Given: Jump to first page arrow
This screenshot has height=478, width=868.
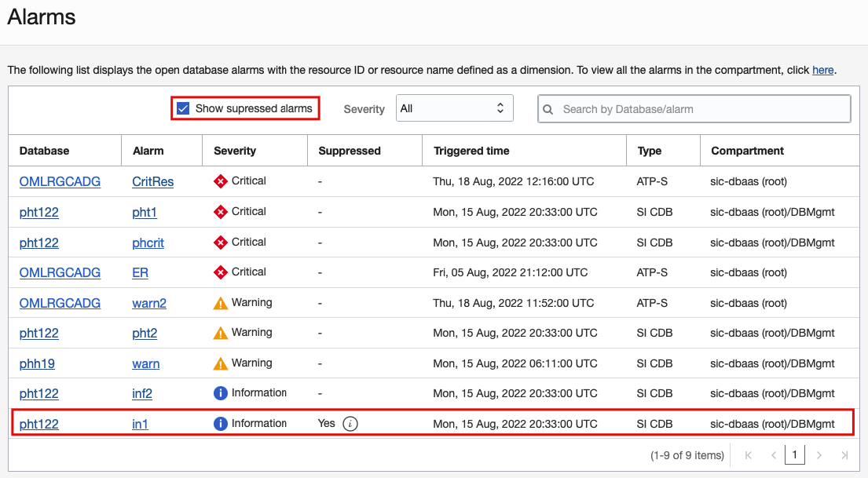Looking at the screenshot, I should (749, 455).
